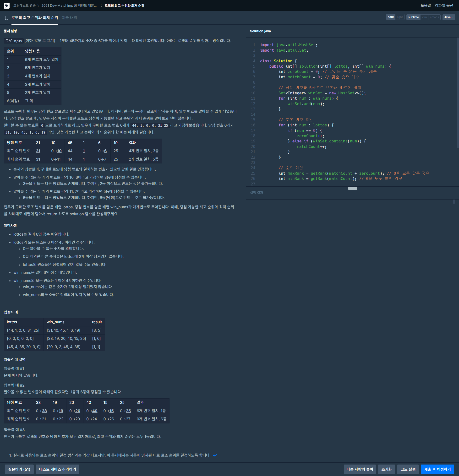Open 컴파일 옵션 in top bar
459x476 pixels.
click(444, 5)
